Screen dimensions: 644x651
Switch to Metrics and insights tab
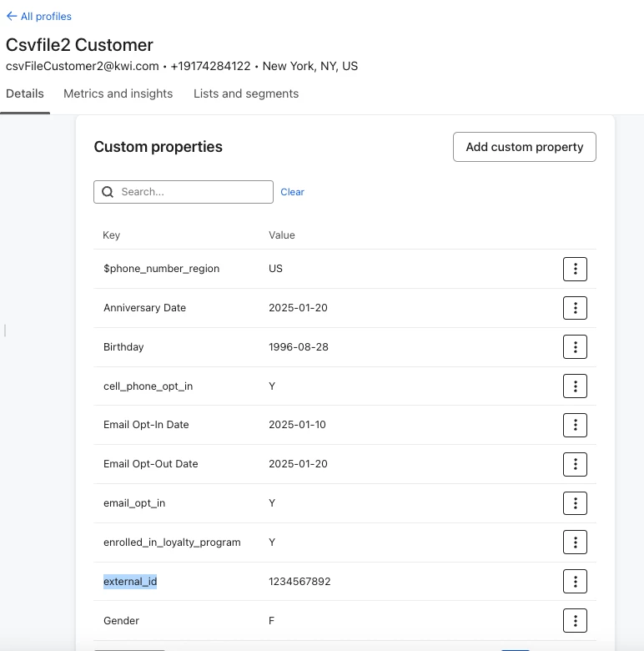click(x=118, y=93)
